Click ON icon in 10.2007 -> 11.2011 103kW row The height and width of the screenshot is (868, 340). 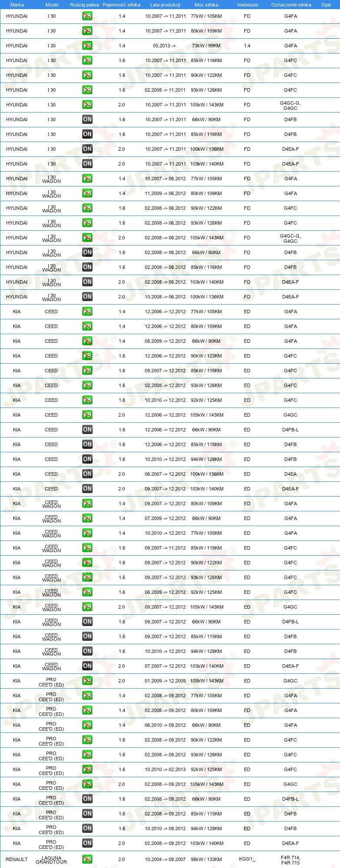[87, 164]
